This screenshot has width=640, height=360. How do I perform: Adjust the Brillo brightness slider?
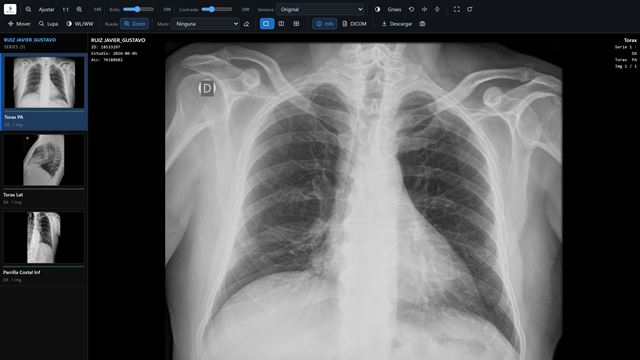138,9
